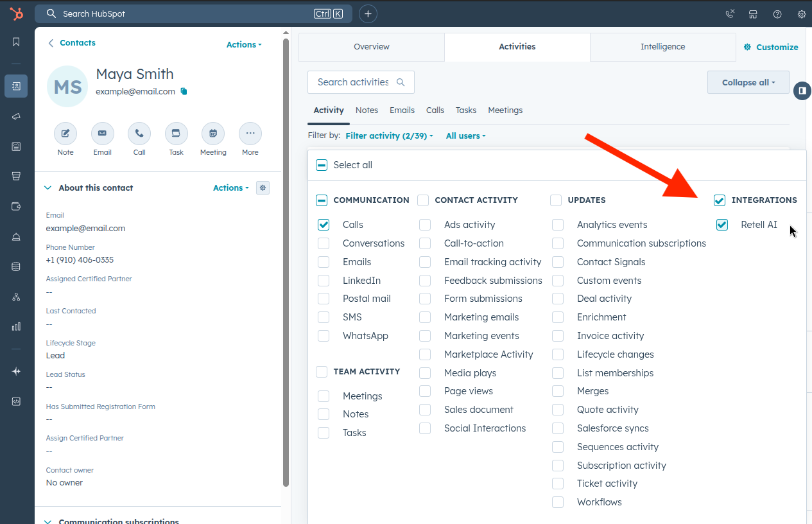
Task: Enable the Emails filter checkbox
Action: [324, 262]
